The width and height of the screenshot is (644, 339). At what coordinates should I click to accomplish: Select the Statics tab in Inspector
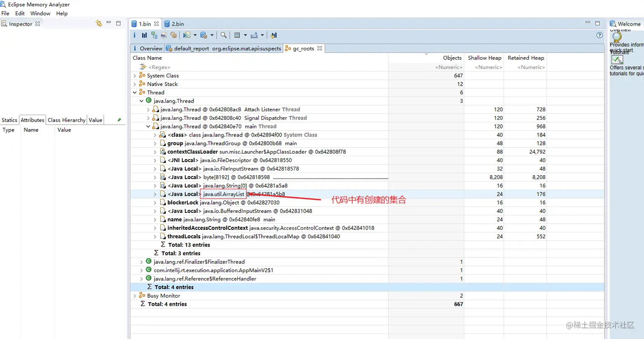click(9, 120)
